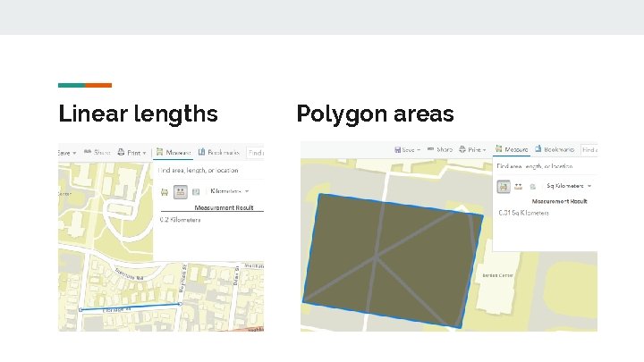Select the Area tool in the Linear lengths screenshot
This screenshot has height=362, width=644.
[x=165, y=191]
